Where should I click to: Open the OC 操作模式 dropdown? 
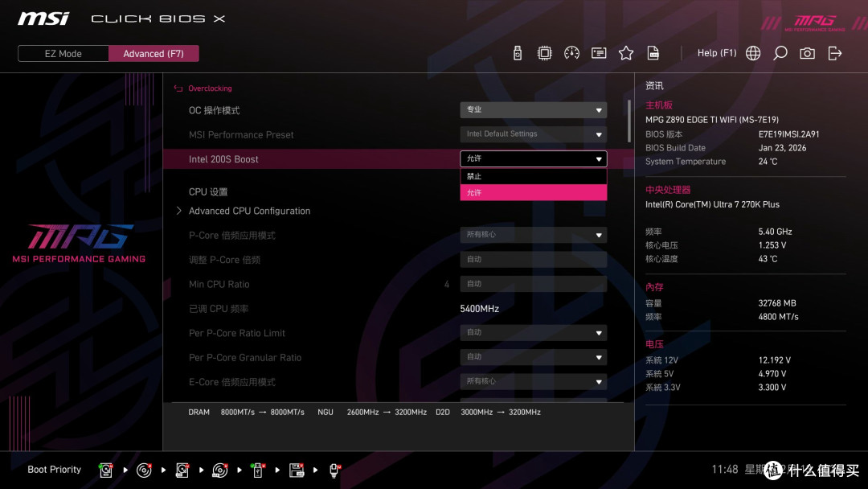(x=533, y=109)
